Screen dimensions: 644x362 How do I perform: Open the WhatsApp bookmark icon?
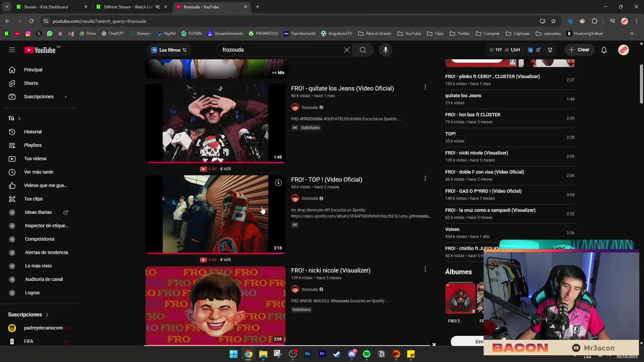[x=49, y=34]
